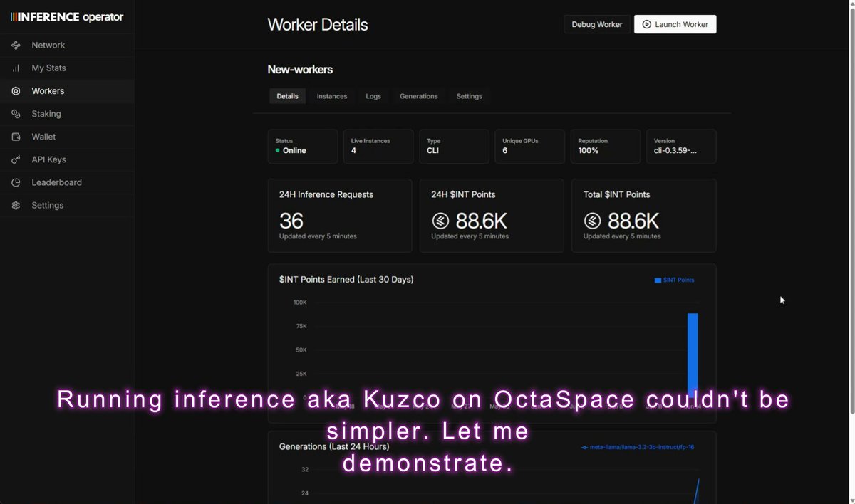The height and width of the screenshot is (504, 855).
Task: Click the My Stats bar-chart icon
Action: (16, 68)
